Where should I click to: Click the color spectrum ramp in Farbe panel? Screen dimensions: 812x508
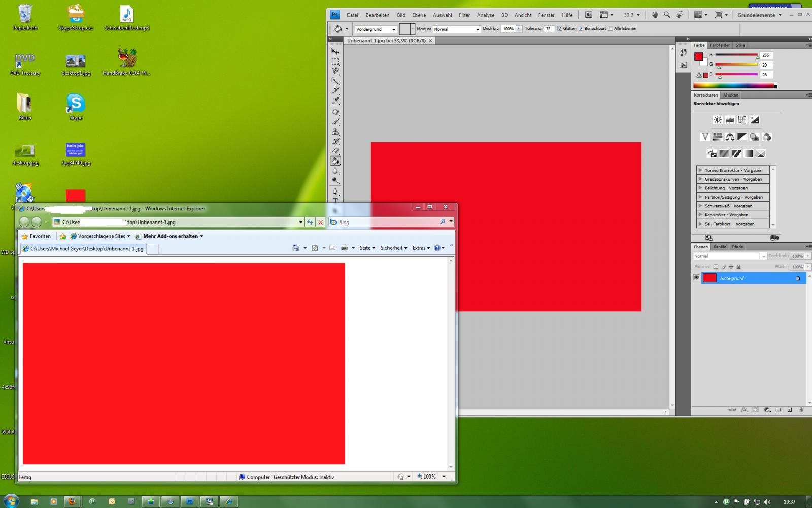point(735,86)
